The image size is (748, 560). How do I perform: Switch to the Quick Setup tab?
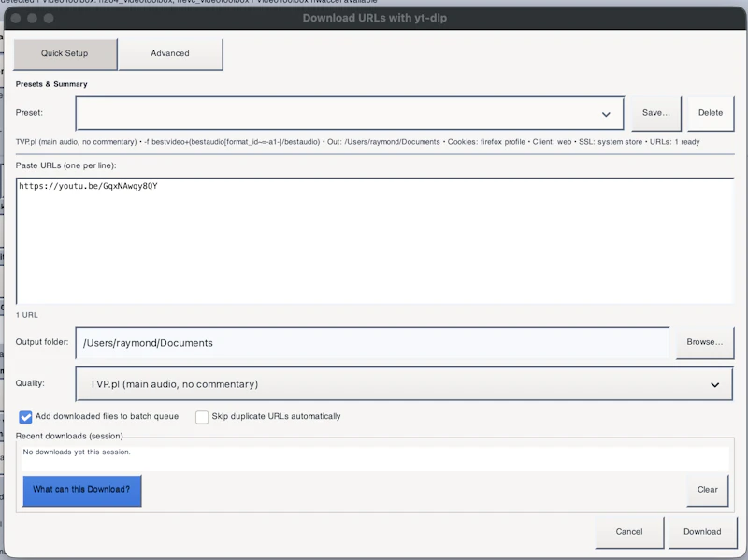pyautogui.click(x=65, y=54)
